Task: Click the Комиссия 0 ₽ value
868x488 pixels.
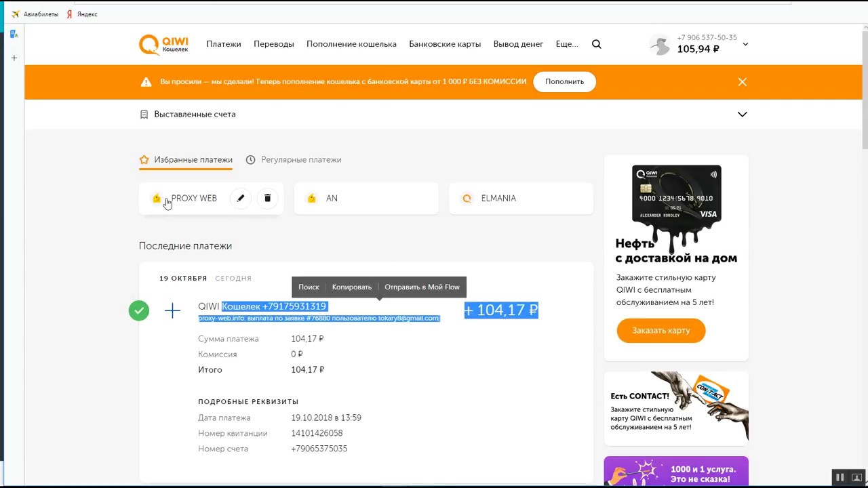Action: coord(297,354)
